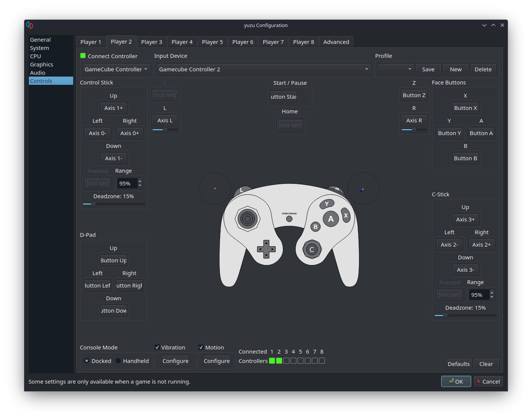532x420 pixels.
Task: Click the New profile button
Action: pyautogui.click(x=456, y=69)
